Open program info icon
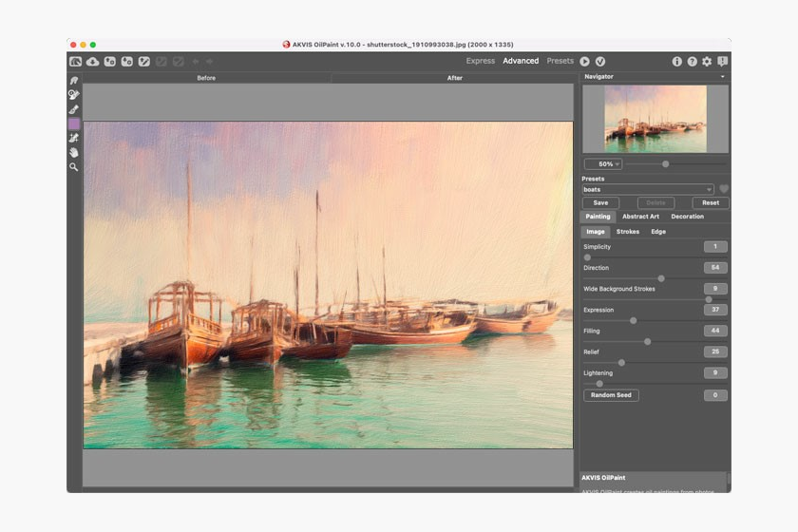798x532 pixels. 676,62
